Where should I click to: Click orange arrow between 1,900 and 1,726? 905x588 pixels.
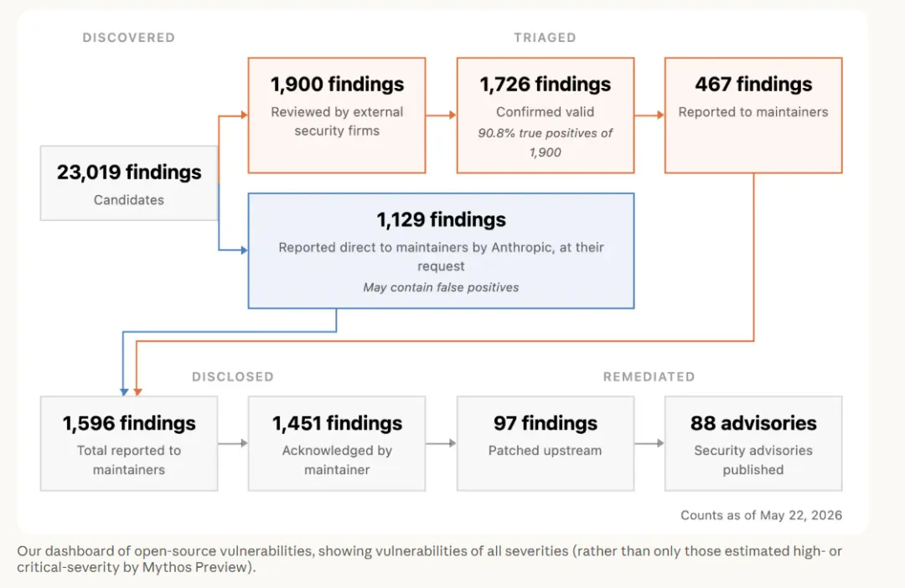tap(441, 115)
